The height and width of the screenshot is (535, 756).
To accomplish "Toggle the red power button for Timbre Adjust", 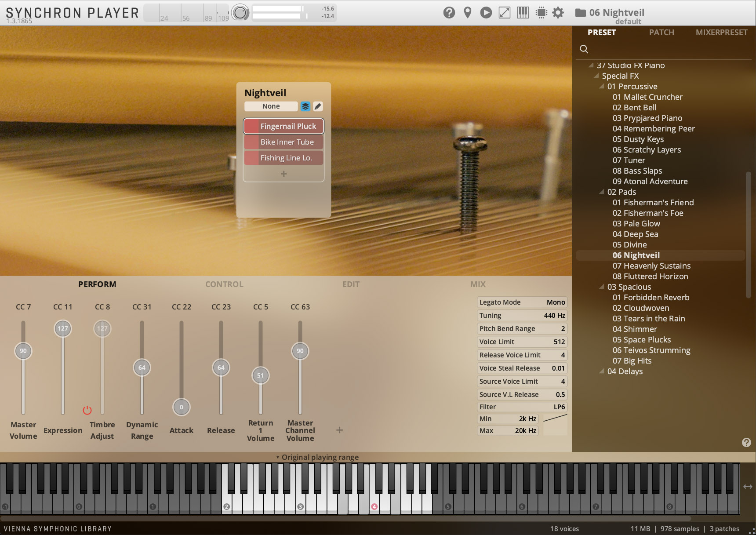I will (x=87, y=410).
